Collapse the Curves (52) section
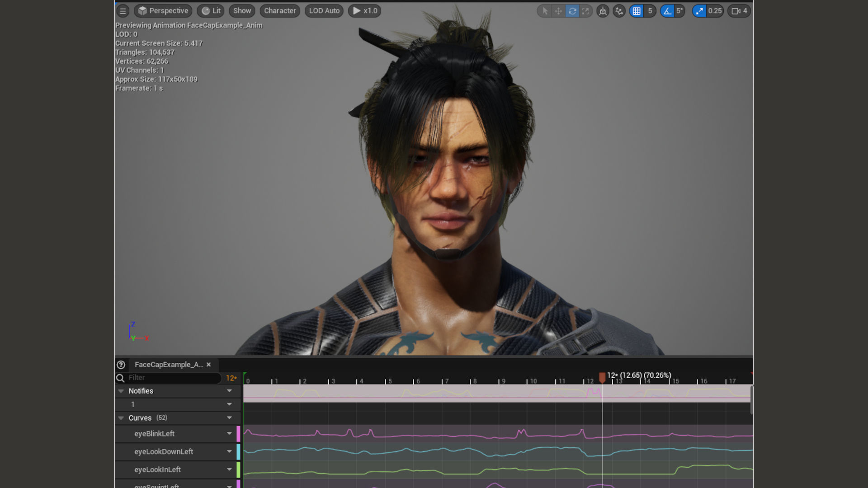This screenshot has height=488, width=868. (x=121, y=418)
